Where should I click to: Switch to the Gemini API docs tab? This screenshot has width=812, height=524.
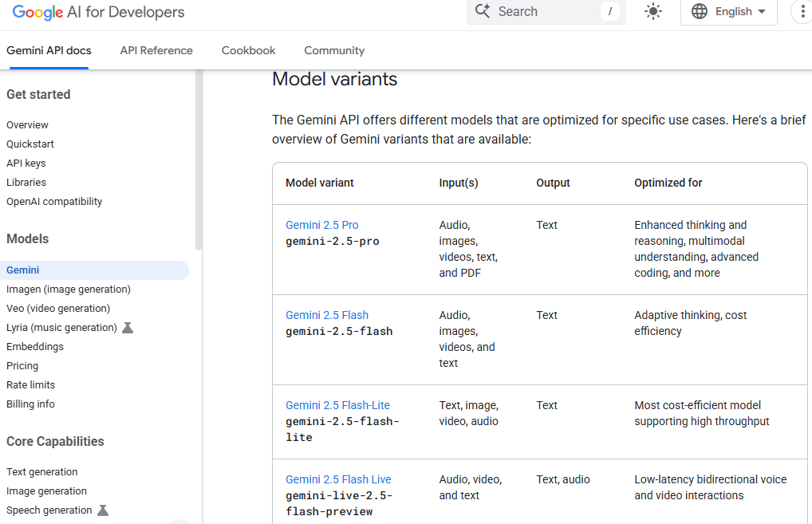49,51
